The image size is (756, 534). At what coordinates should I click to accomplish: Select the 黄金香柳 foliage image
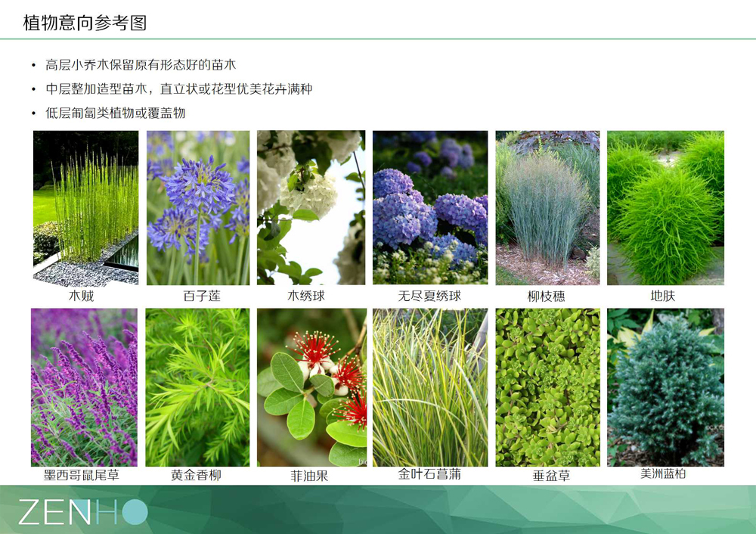197,387
